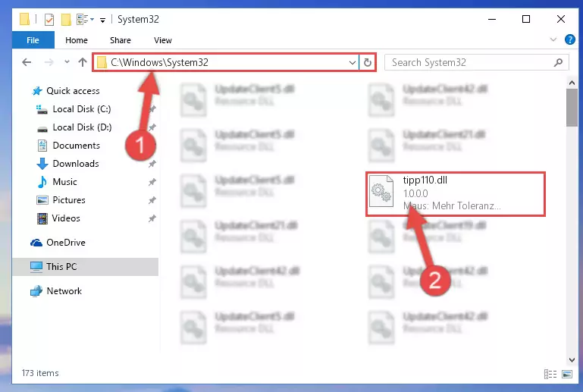Click the New Folder icon in quick access toolbar
583x392 pixels.
coord(66,20)
